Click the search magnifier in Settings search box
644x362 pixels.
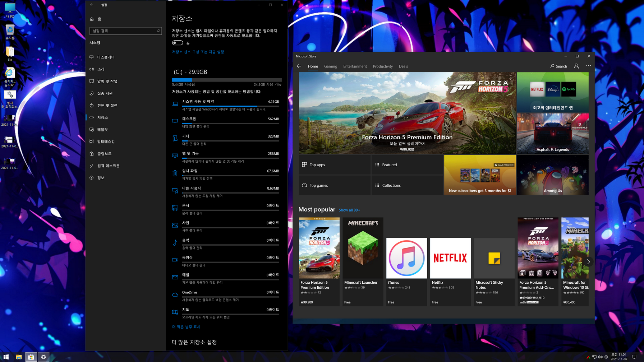coord(158,31)
